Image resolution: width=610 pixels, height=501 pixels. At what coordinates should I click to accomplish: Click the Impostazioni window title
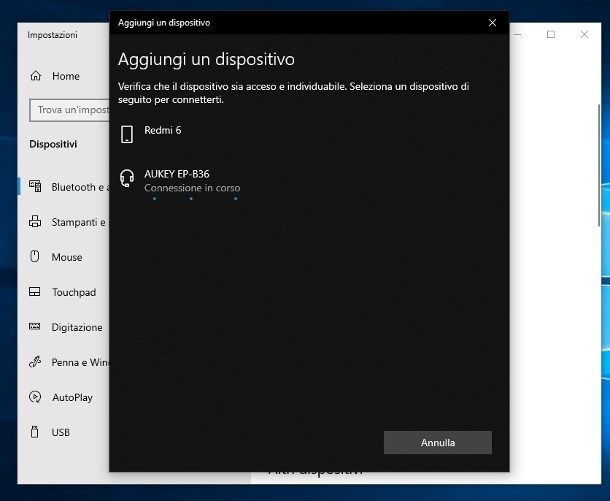52,35
